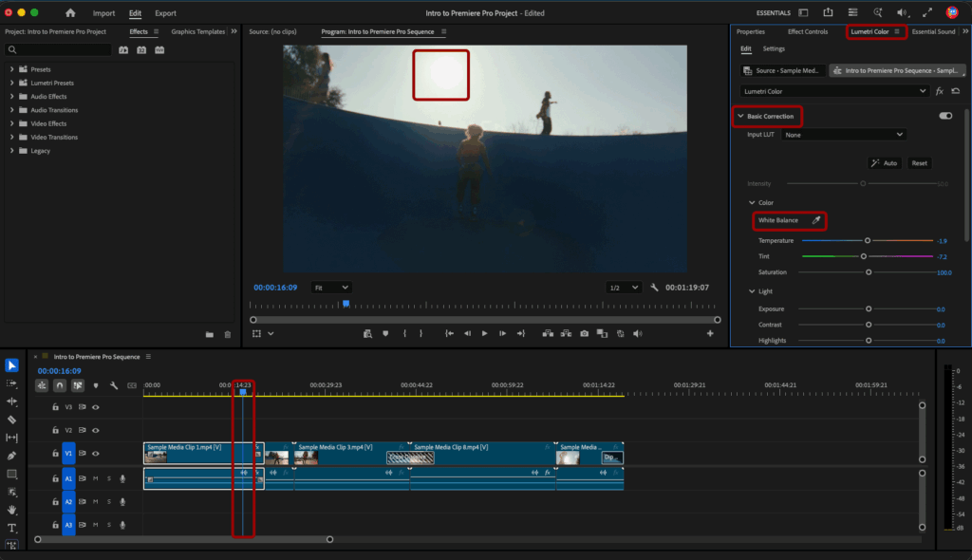Click the White Balance eyedropper
The image size is (972, 560).
[816, 220]
